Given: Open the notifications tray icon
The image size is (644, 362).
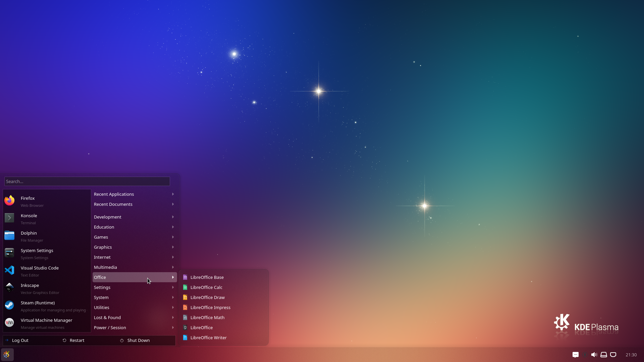Looking at the screenshot, I should pos(576,355).
